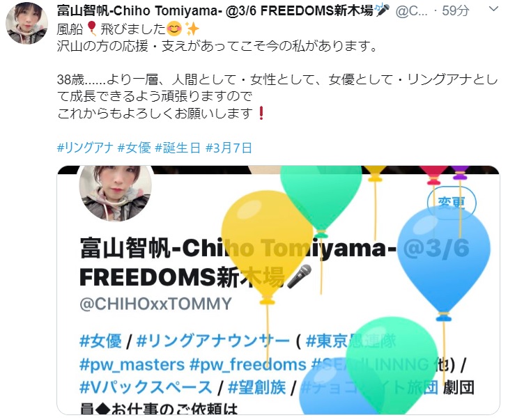Viewport: 508px width, 420px height.
Task: Click #Vパックスペース hashtag in bio
Action: tap(146, 388)
